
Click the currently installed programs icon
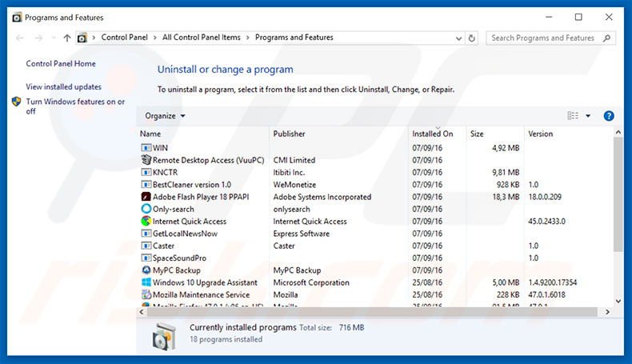click(x=164, y=336)
